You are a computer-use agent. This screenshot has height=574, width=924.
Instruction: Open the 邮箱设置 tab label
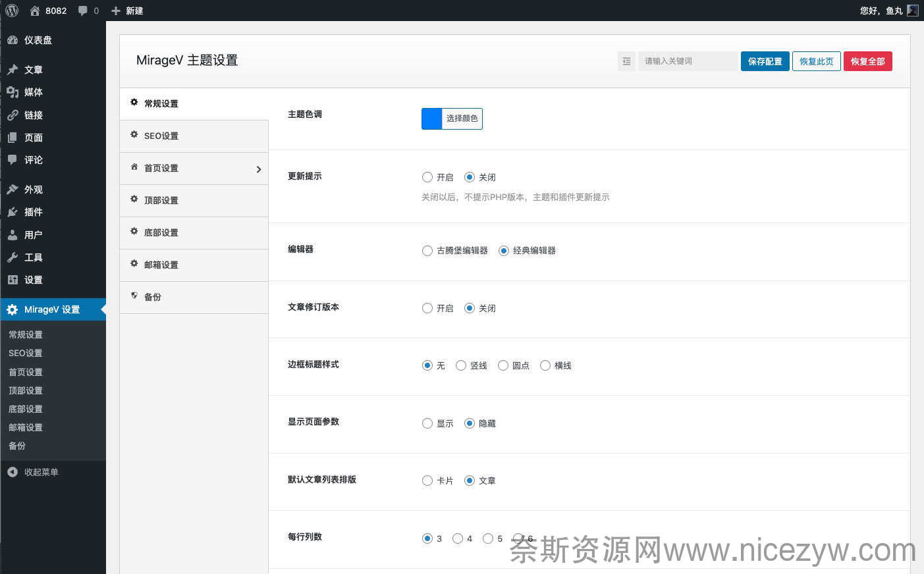pyautogui.click(x=161, y=265)
